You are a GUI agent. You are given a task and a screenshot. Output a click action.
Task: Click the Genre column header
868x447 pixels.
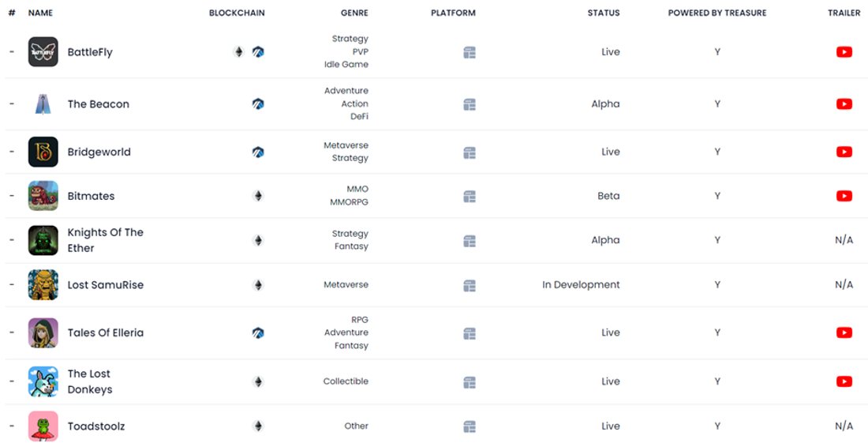(354, 13)
